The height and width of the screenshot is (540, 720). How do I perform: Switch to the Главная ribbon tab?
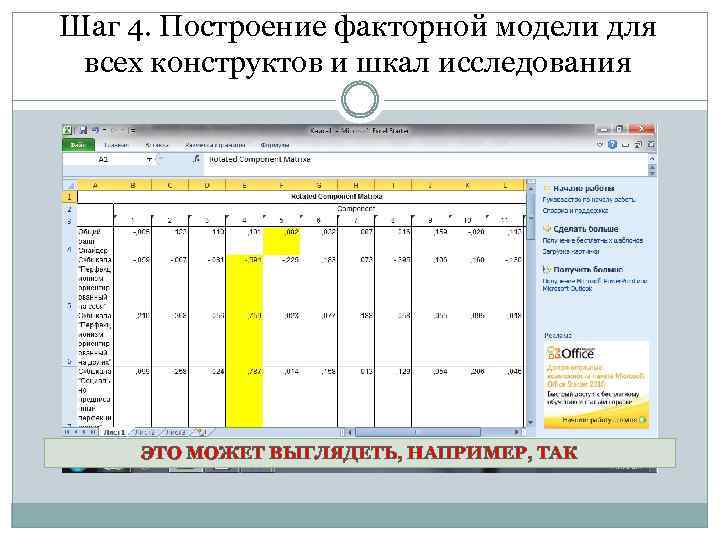click(x=115, y=145)
